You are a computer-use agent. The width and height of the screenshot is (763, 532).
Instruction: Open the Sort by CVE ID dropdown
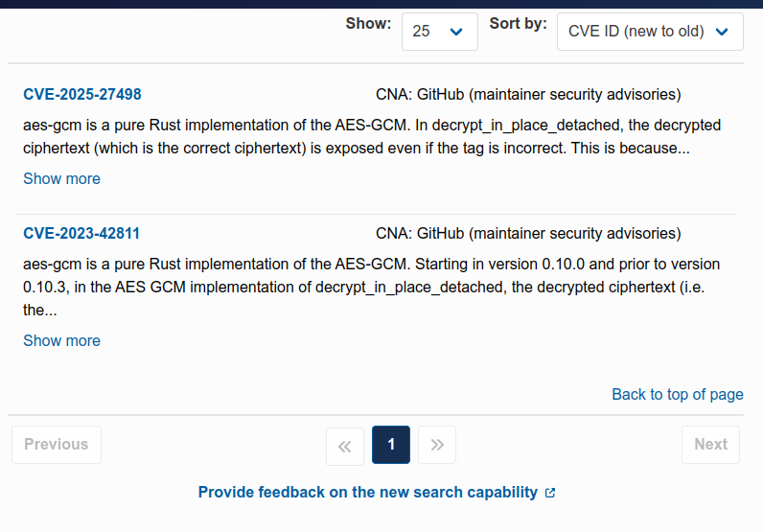click(x=650, y=32)
